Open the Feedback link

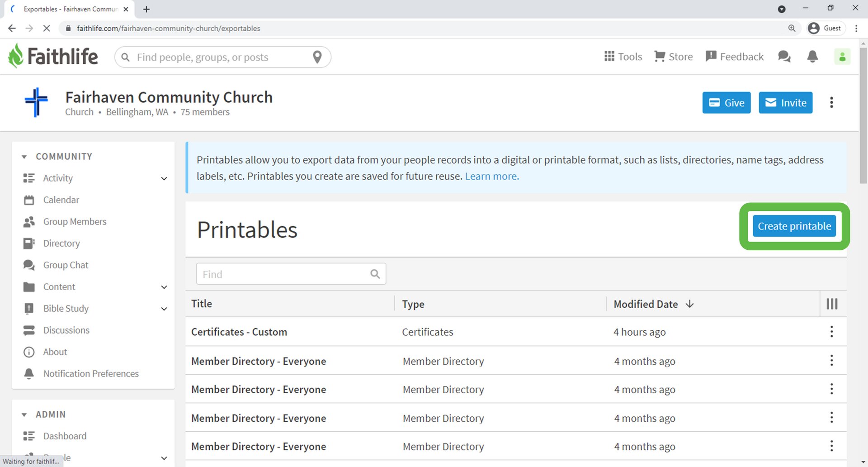(734, 57)
